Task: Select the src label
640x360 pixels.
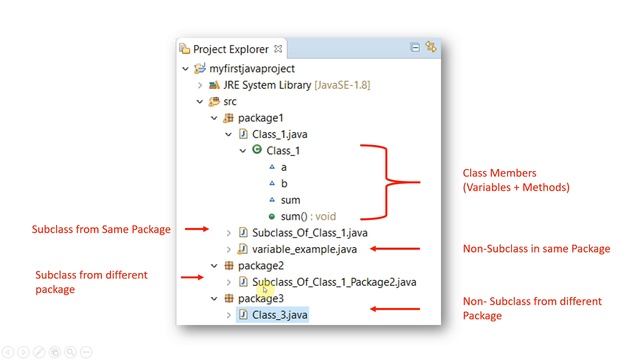Action: click(230, 102)
